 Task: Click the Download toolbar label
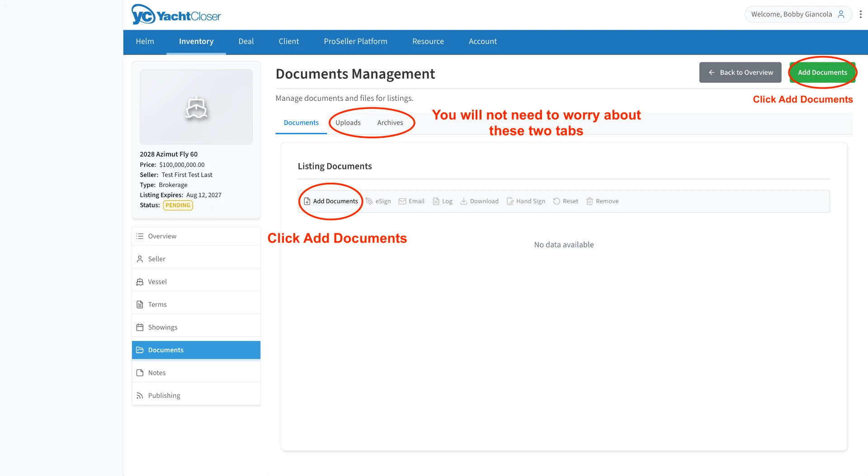(x=484, y=201)
